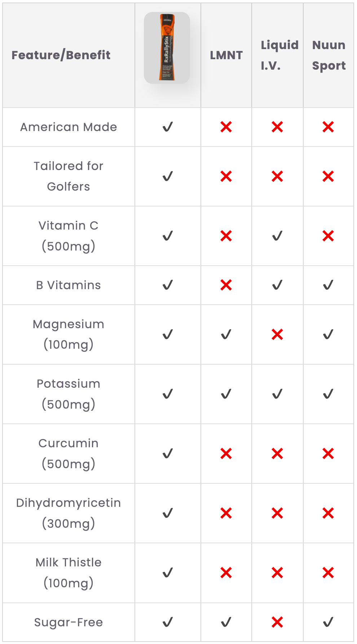Click LMNT Sugar-Free checkmark

click(x=226, y=622)
